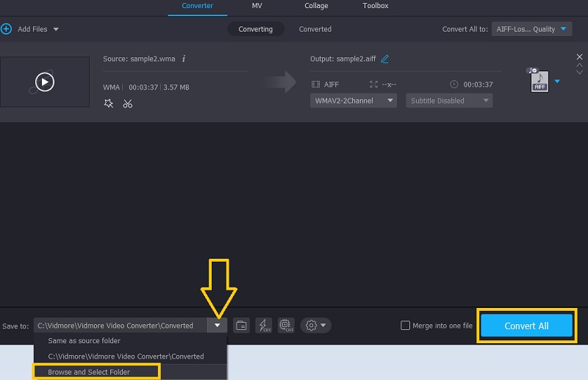
Task: Play the sample2.wma thumbnail preview
Action: tap(45, 82)
